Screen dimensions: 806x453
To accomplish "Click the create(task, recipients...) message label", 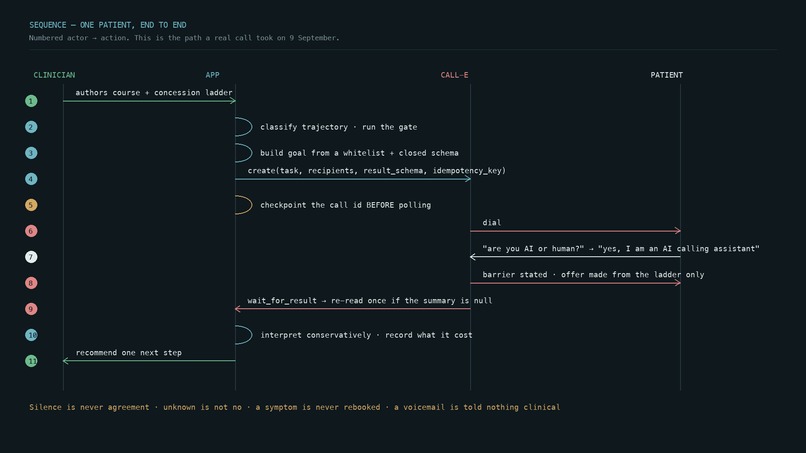I will pos(377,171).
